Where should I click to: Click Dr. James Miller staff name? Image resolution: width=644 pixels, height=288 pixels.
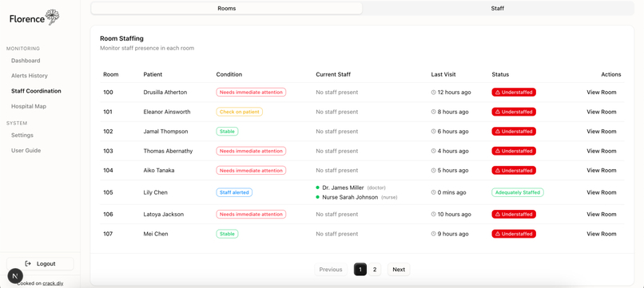pos(343,187)
